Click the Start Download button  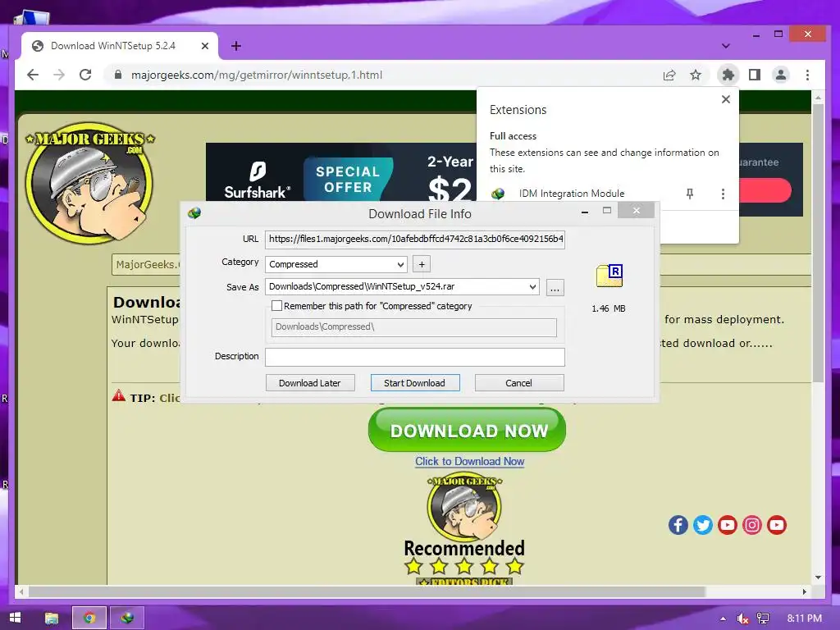(414, 383)
